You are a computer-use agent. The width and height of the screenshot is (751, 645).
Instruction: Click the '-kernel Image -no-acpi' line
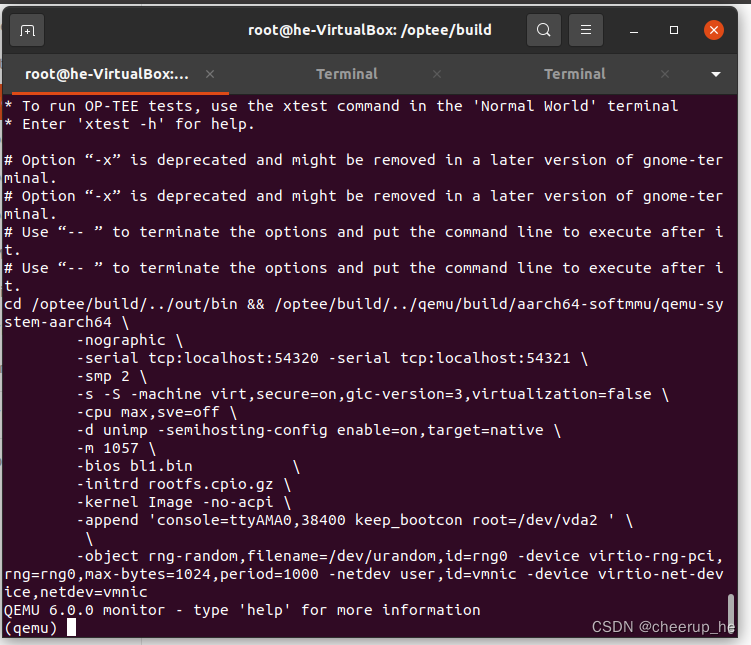pyautogui.click(x=184, y=502)
